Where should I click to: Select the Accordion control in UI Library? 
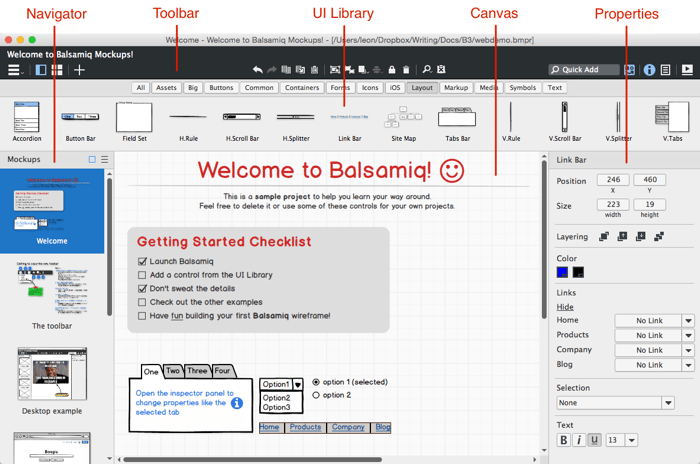[x=27, y=121]
